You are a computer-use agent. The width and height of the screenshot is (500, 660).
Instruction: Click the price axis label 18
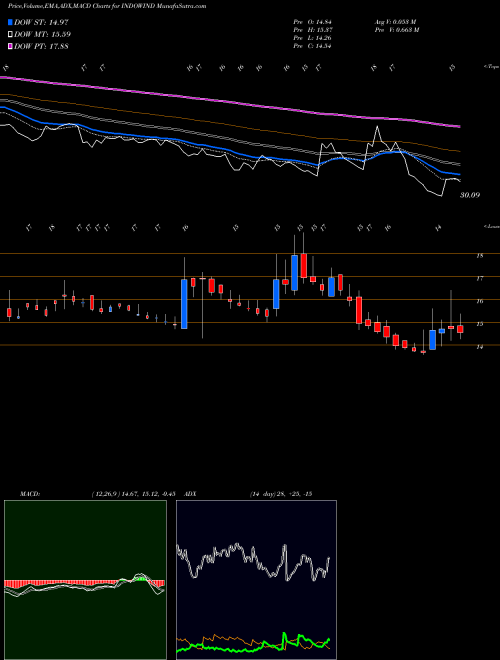coord(479,255)
